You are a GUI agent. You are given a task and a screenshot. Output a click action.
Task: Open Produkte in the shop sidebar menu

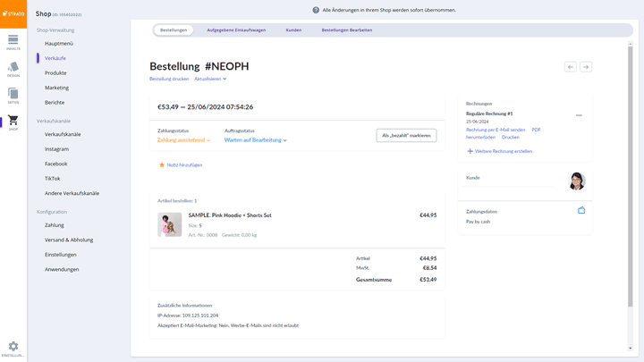coord(55,73)
